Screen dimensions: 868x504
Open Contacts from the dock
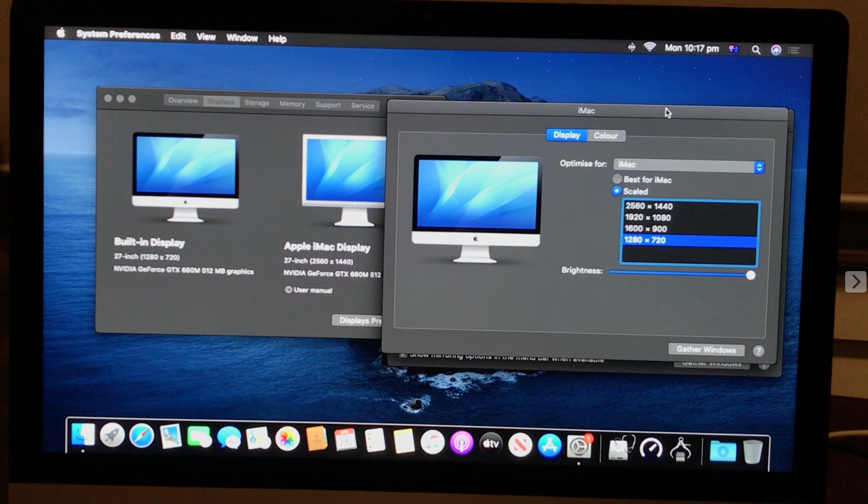click(x=317, y=439)
